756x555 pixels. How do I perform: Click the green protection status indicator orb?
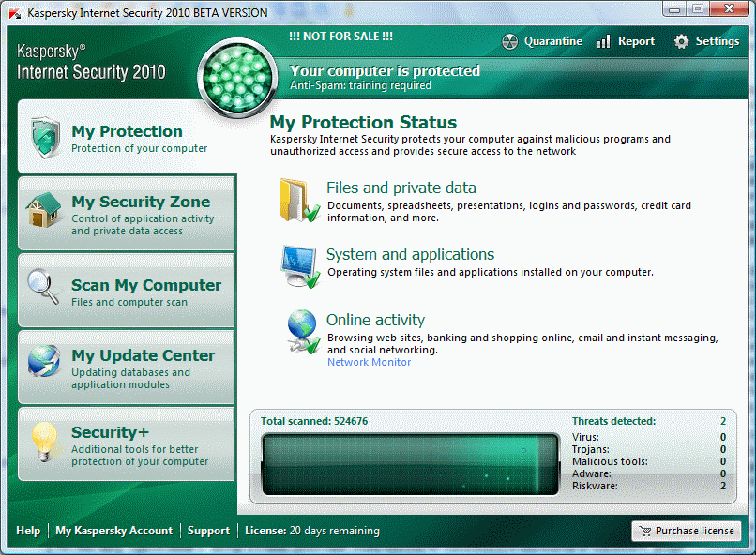(x=237, y=78)
